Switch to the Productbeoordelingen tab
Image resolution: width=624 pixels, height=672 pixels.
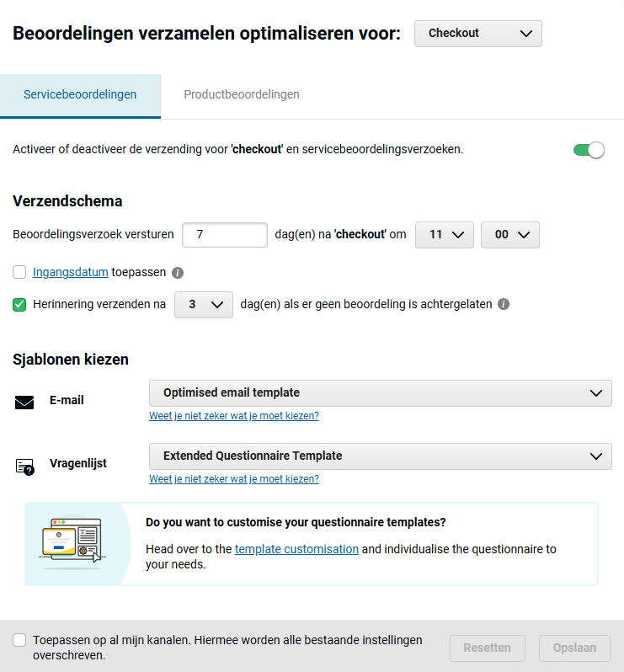(x=242, y=94)
